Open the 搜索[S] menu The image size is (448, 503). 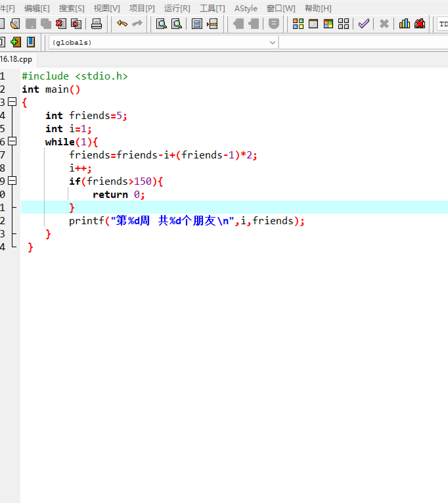(x=72, y=9)
